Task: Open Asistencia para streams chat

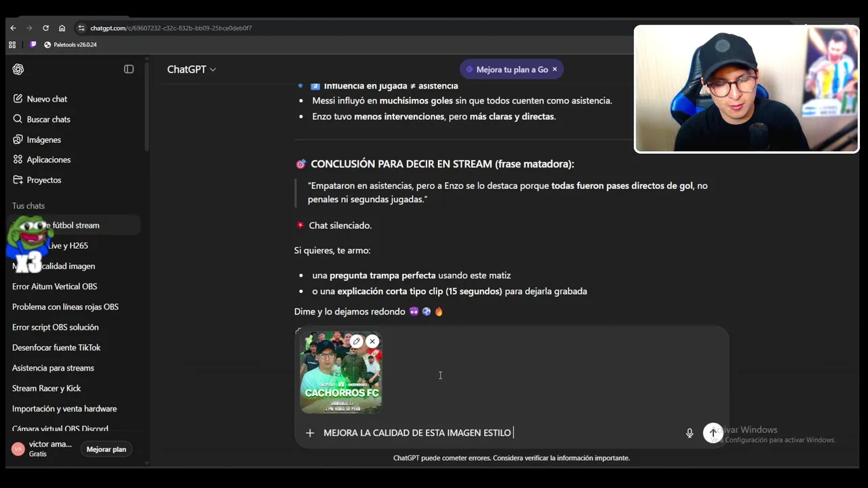Action: click(75, 368)
